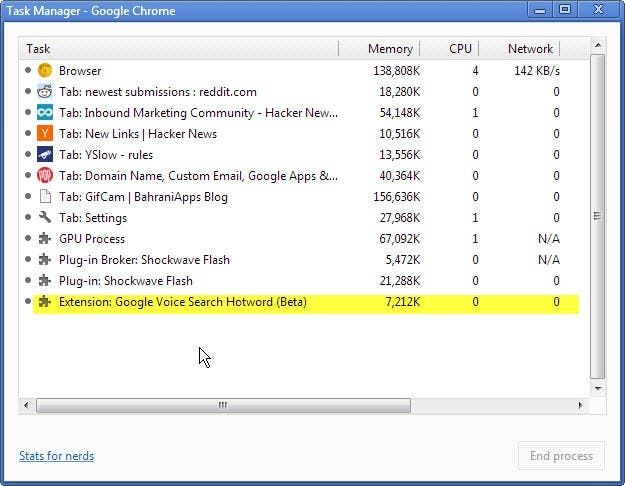Image resolution: width=625 pixels, height=486 pixels.
Task: Sort processes by the CPU column header
Action: click(x=449, y=49)
